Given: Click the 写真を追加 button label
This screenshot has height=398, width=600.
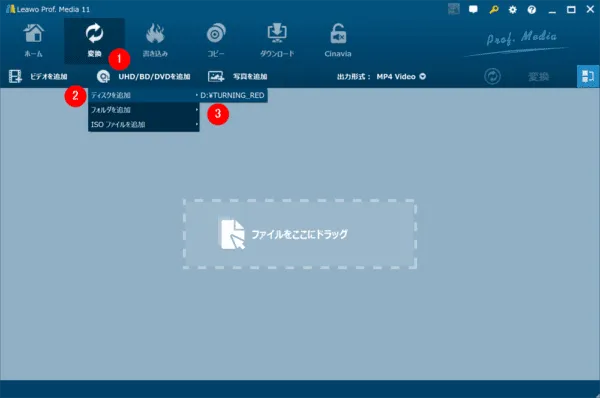Looking at the screenshot, I should (x=250, y=77).
